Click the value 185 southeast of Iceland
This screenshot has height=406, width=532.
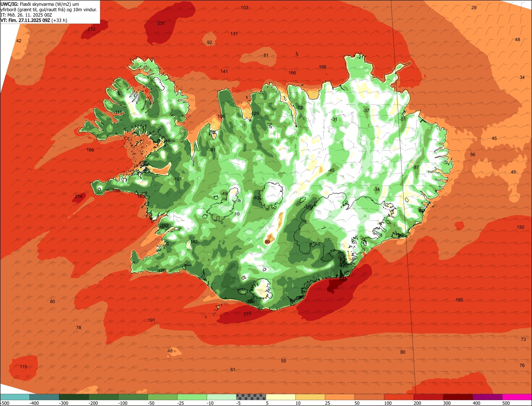coord(459,300)
